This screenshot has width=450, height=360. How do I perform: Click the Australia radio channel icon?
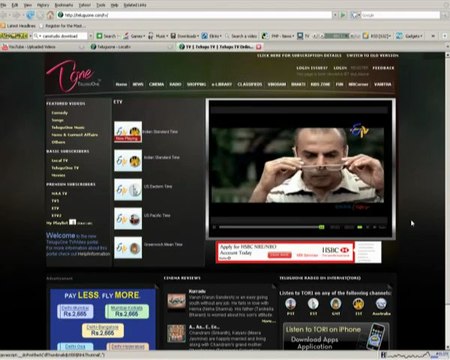[381, 304]
